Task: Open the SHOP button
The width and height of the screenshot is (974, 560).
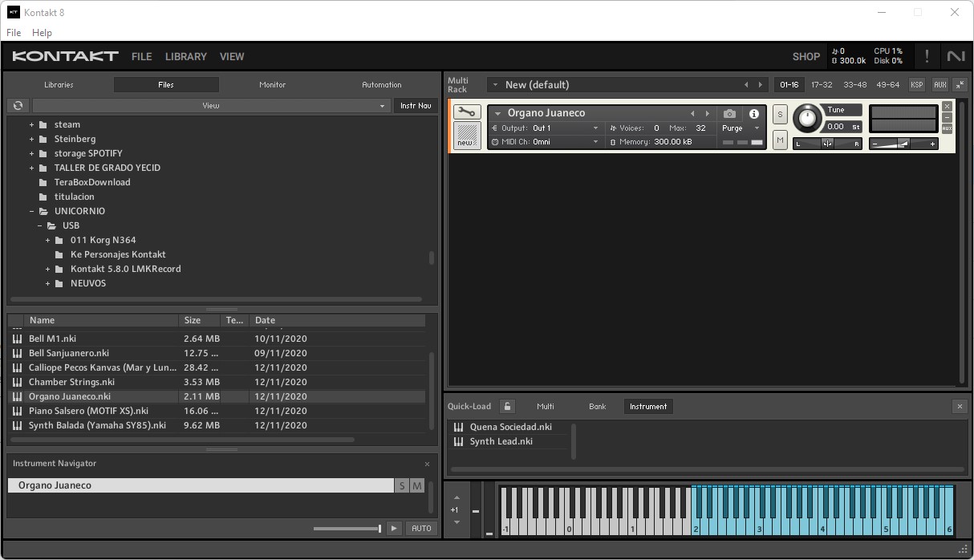Action: 806,56
